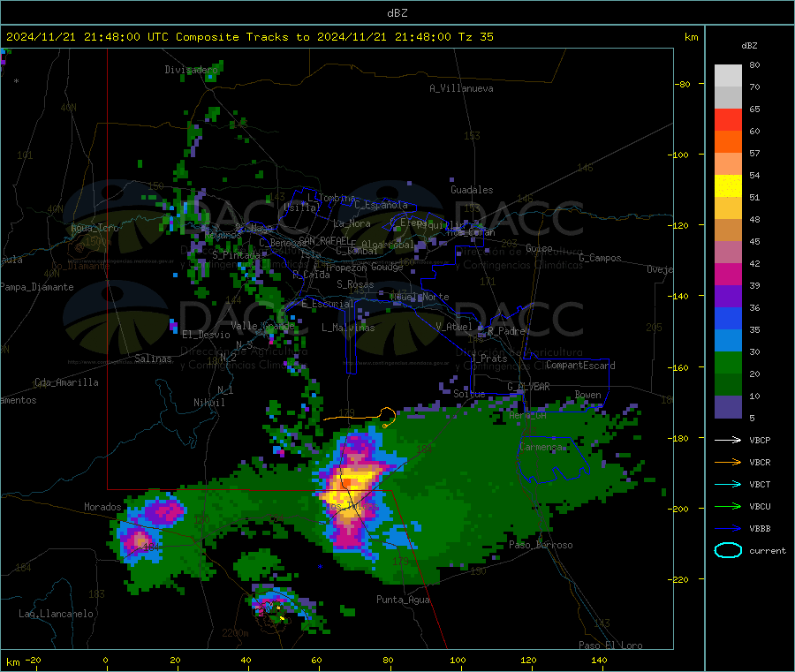Pick the light gray 70-80 dBZ swatch

coord(728,76)
